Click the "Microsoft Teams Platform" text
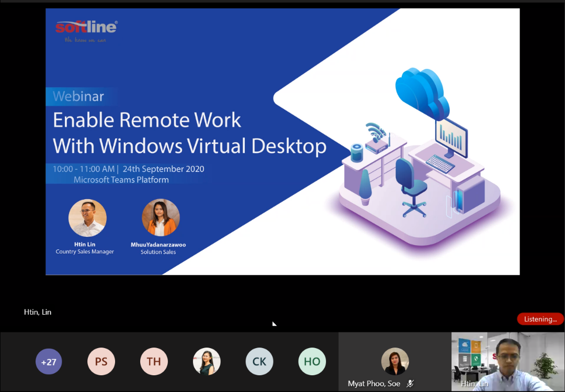 (x=121, y=180)
